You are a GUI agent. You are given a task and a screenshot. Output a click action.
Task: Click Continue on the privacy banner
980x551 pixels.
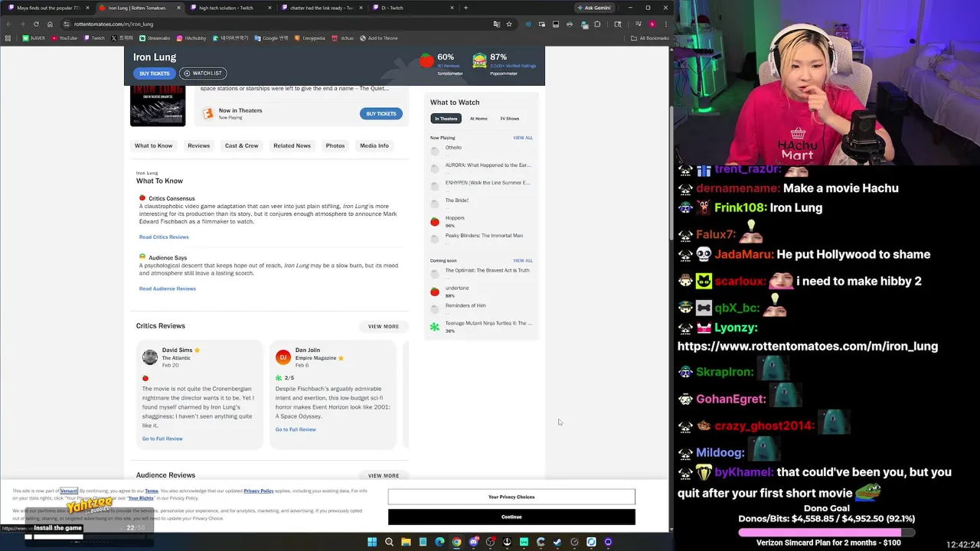point(511,517)
